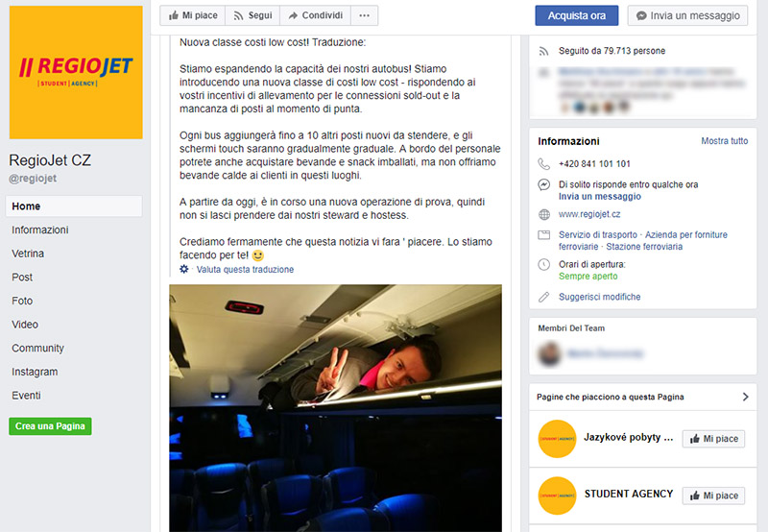Click the globe icon next to website
Image resolution: width=768 pixels, height=532 pixels.
click(543, 214)
